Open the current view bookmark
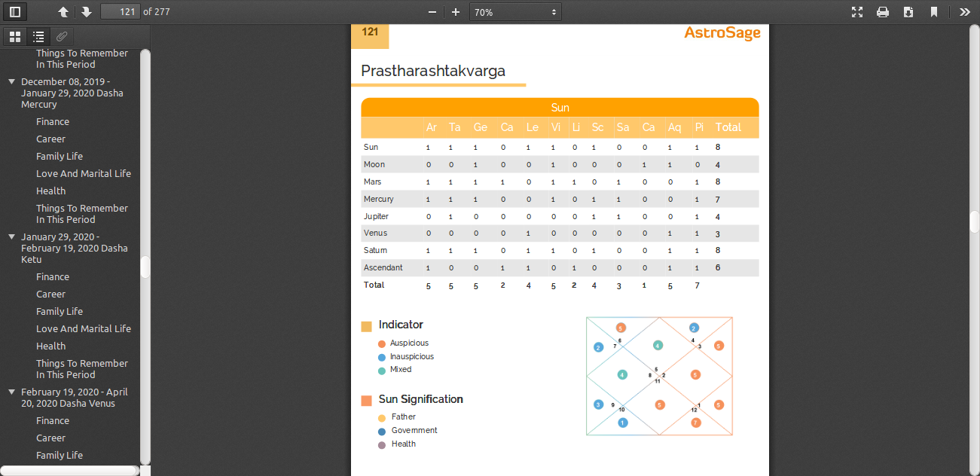The height and width of the screenshot is (476, 980). 934,12
